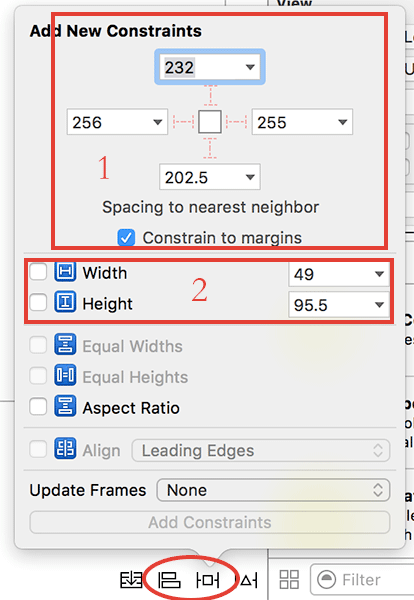The width and height of the screenshot is (414, 600).
Task: Click the grid view icon beside Filter
Action: point(289,580)
